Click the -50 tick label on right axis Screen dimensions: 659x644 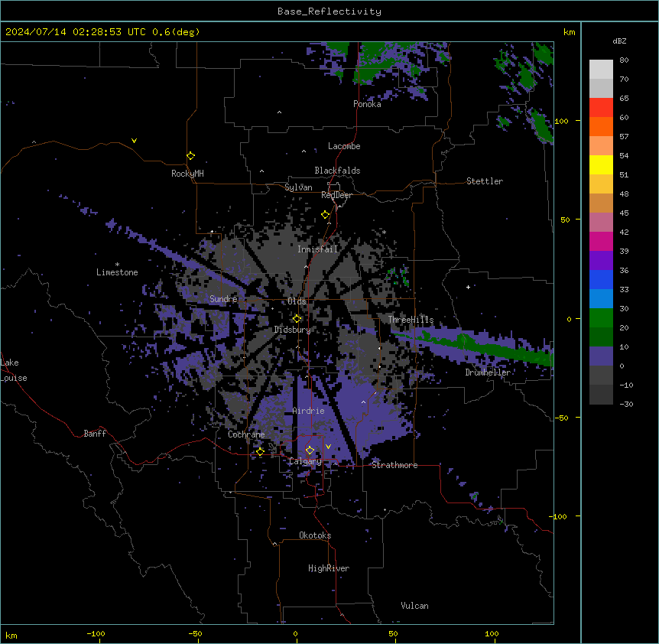[x=561, y=418]
